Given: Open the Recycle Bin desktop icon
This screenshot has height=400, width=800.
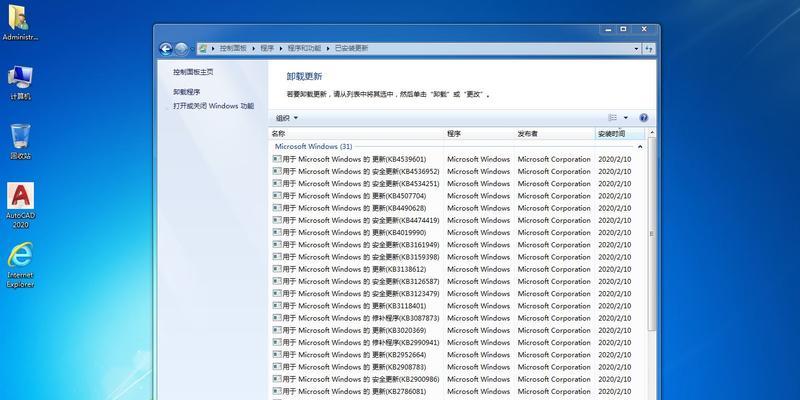Looking at the screenshot, I should point(20,142).
